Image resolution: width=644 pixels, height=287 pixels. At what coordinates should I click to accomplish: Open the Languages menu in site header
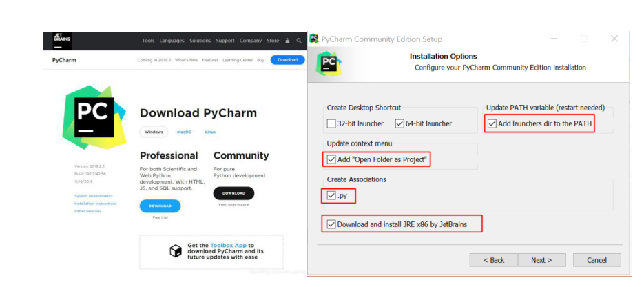(172, 41)
